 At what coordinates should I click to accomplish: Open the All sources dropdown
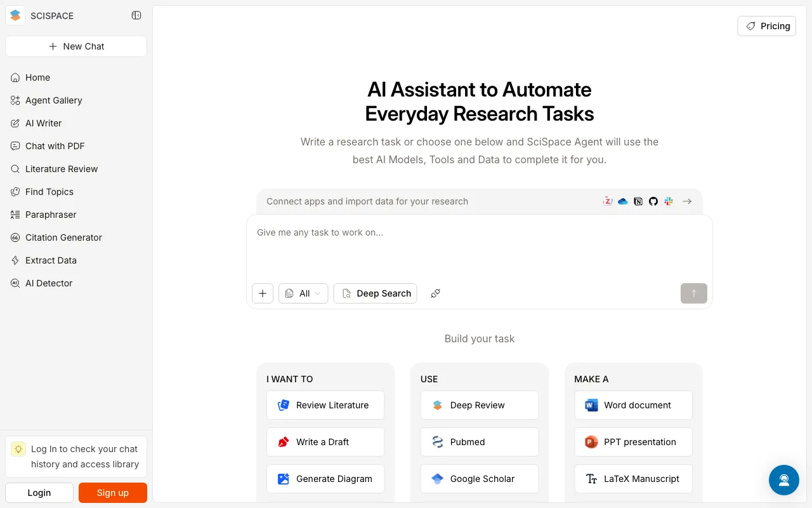[x=303, y=293]
